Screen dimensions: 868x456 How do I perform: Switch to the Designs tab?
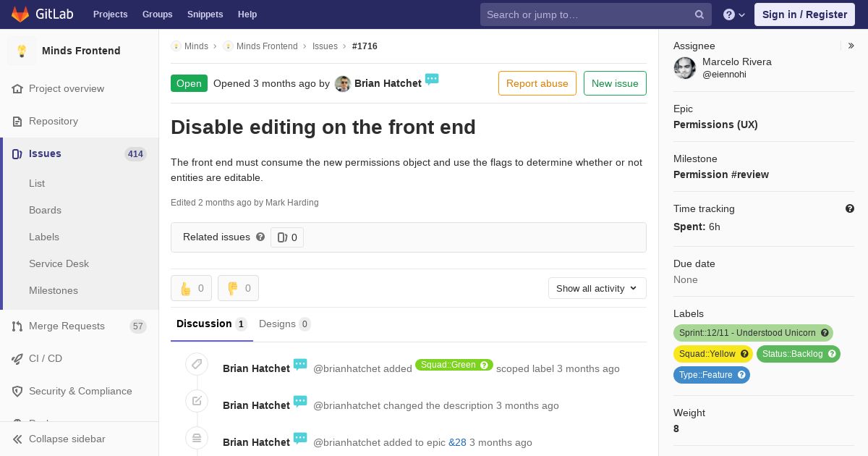coord(284,324)
